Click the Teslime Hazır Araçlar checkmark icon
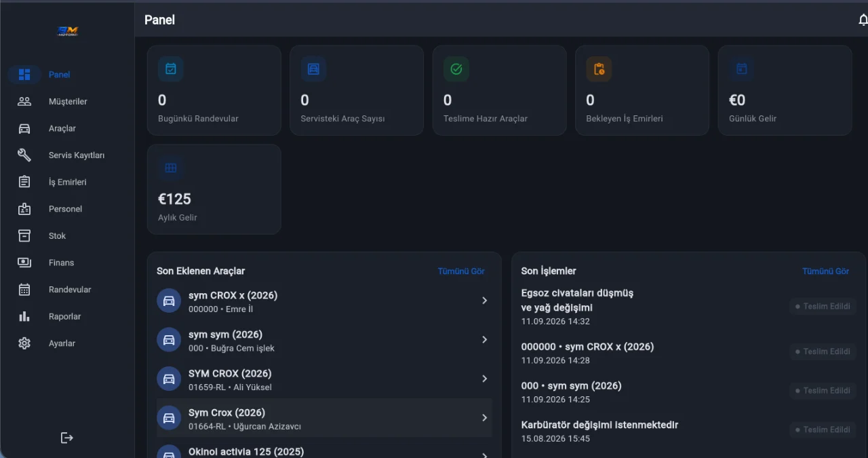This screenshot has height=458, width=868. pos(456,69)
